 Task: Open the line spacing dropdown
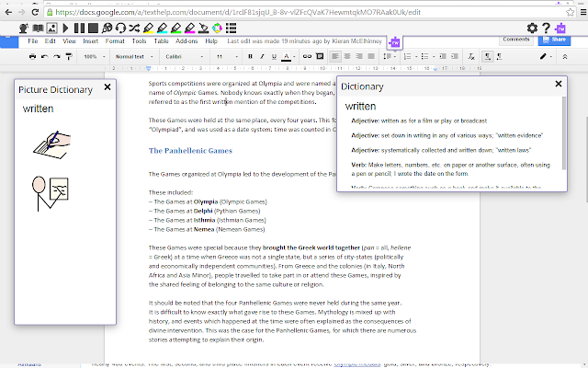point(390,57)
